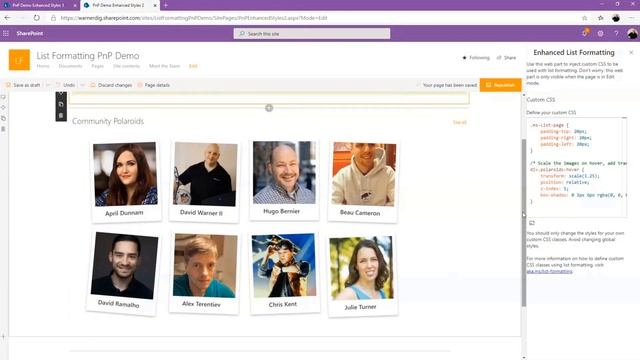Viewport: 640px width, 360px height.
Task: Click the Share button
Action: [x=506, y=58]
